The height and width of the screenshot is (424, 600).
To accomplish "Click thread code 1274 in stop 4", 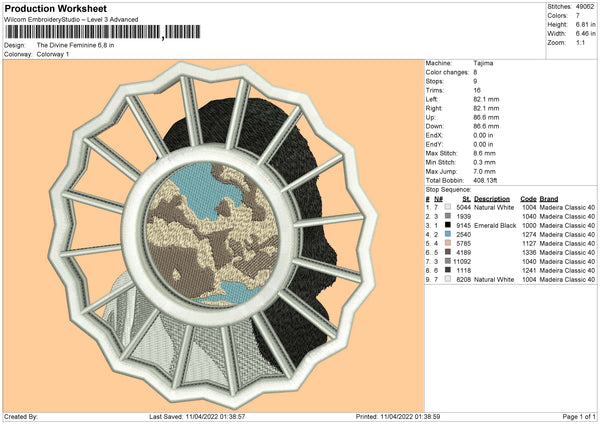I will [529, 234].
